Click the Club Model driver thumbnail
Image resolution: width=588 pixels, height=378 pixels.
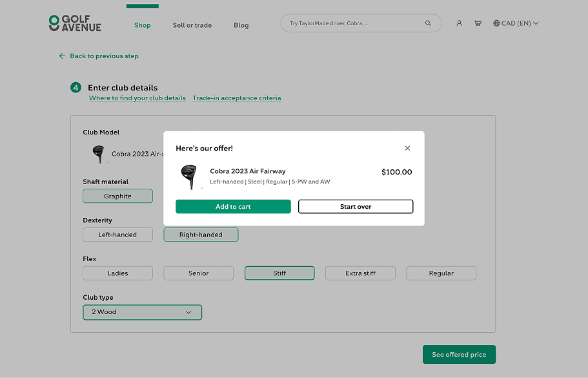click(x=99, y=154)
